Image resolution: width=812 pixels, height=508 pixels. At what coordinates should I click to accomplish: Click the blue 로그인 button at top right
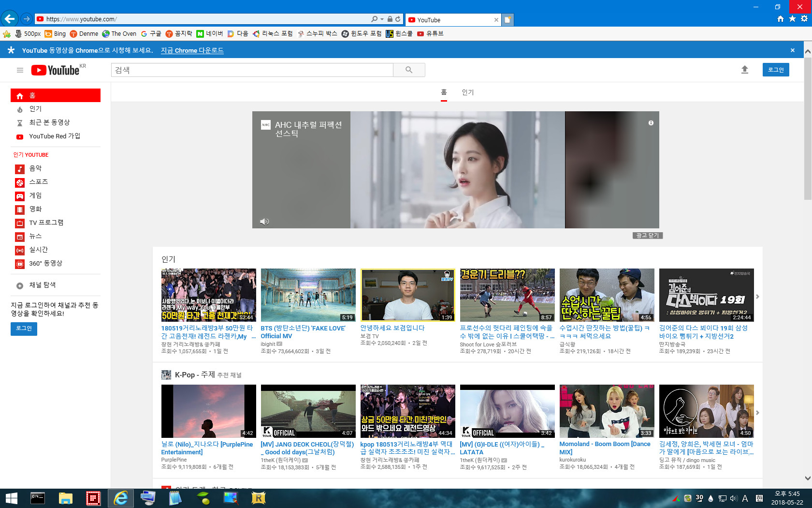(x=776, y=70)
